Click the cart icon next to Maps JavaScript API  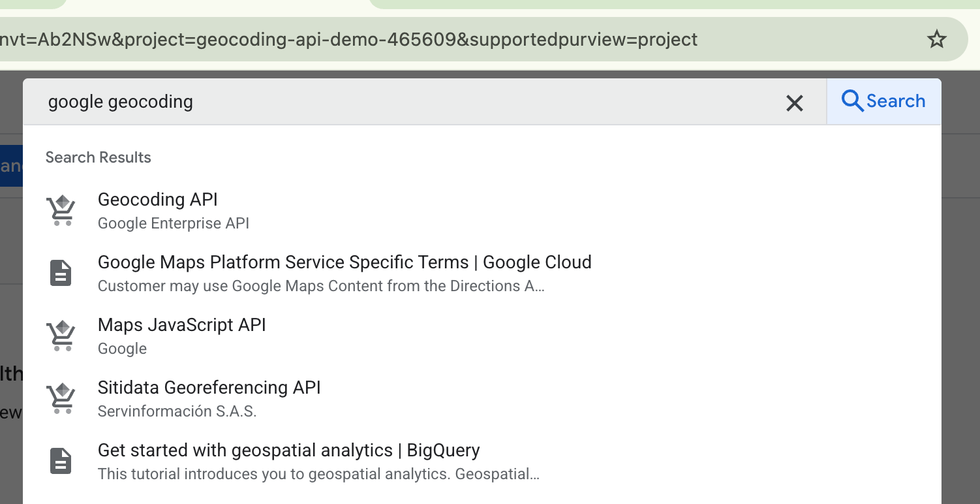[x=60, y=335]
